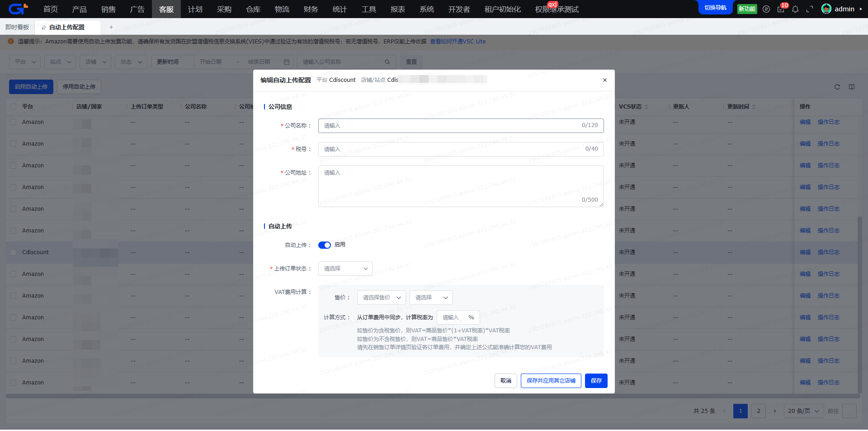Click the admin user avatar

(x=826, y=9)
